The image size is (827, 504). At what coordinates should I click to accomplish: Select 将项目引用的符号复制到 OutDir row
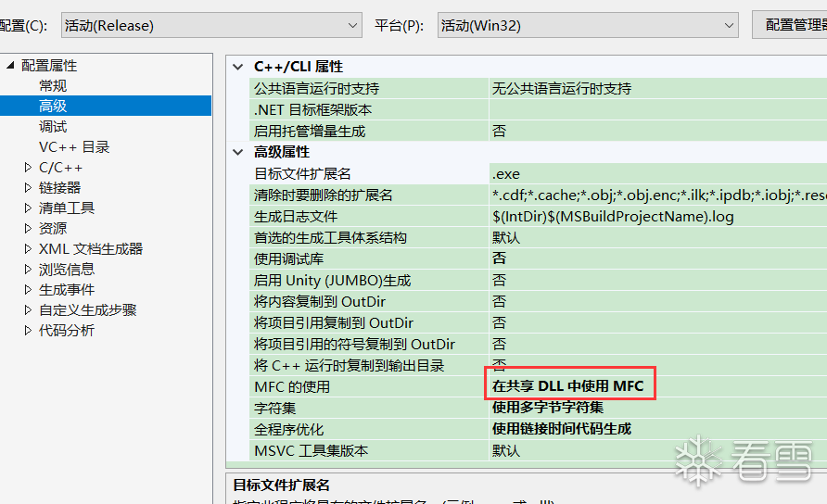click(369, 345)
